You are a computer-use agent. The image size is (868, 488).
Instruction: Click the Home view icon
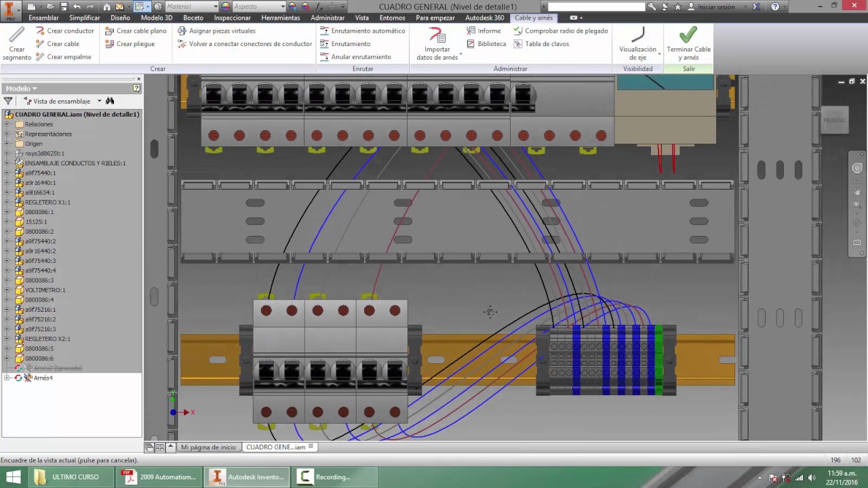[x=106, y=7]
